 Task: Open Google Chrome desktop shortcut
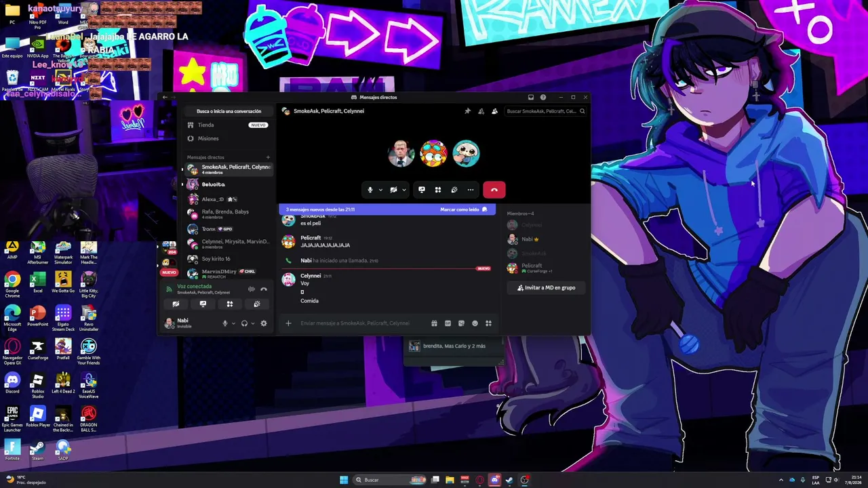pyautogui.click(x=12, y=285)
